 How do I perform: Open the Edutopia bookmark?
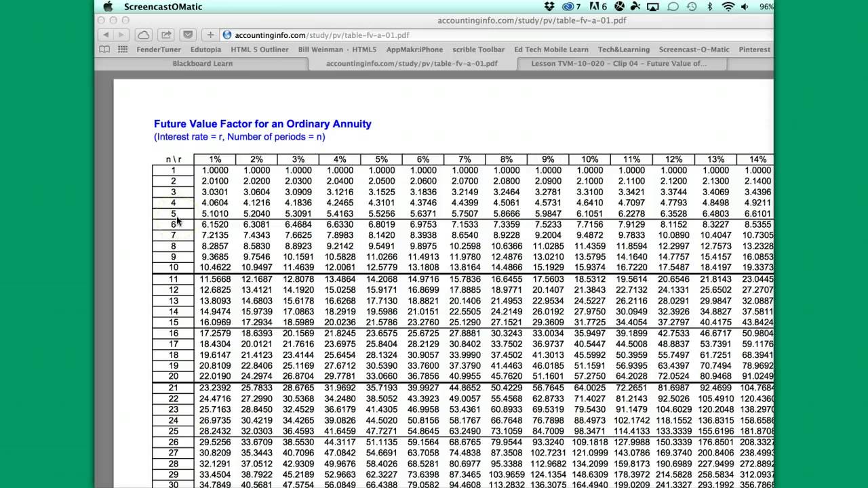[x=205, y=49]
